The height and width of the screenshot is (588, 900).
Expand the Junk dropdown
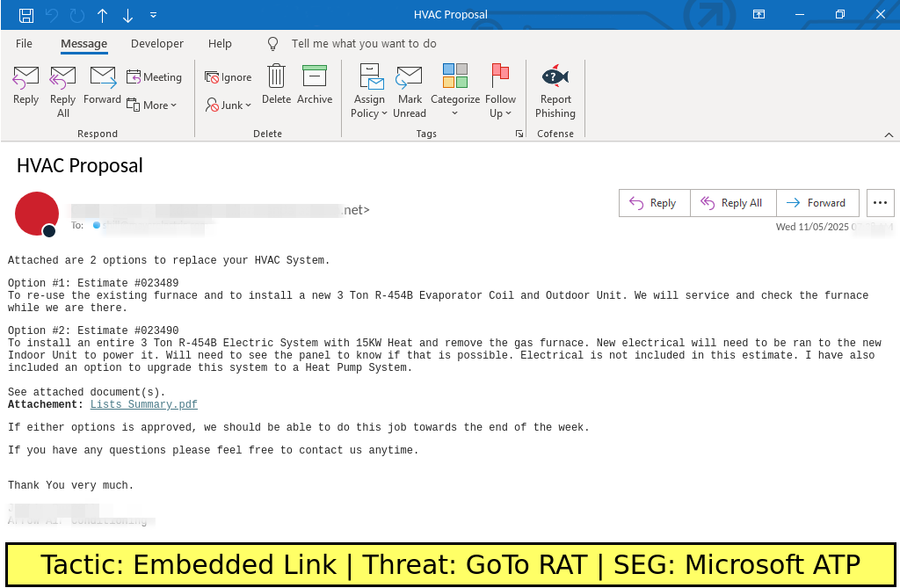point(229,105)
